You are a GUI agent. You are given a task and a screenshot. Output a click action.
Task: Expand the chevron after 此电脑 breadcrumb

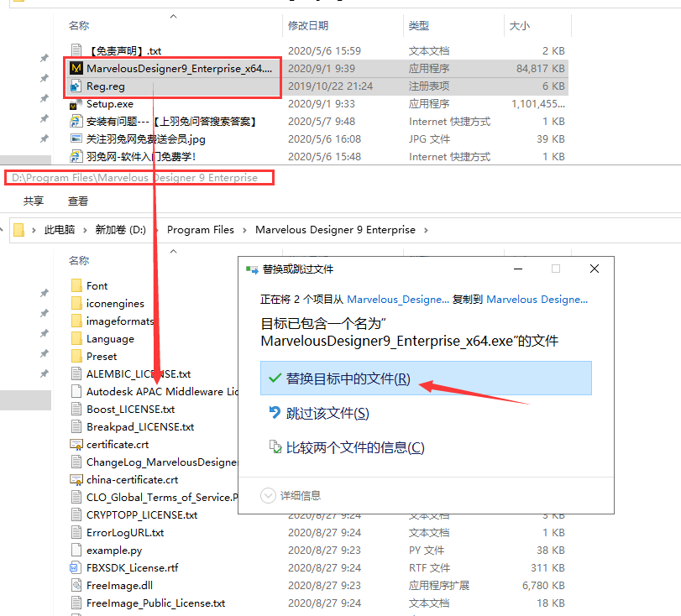[85, 230]
